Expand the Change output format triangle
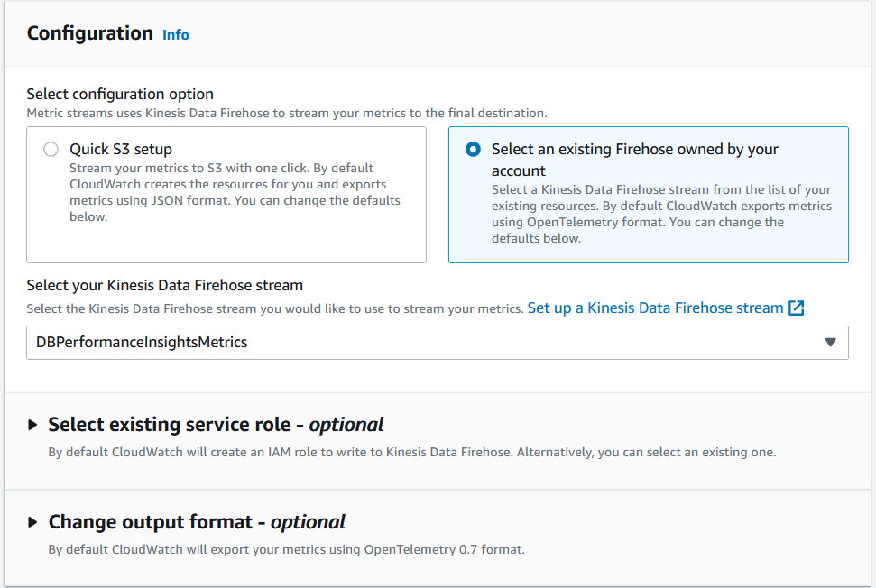Viewport: 876px width, 588px height. coord(33,522)
